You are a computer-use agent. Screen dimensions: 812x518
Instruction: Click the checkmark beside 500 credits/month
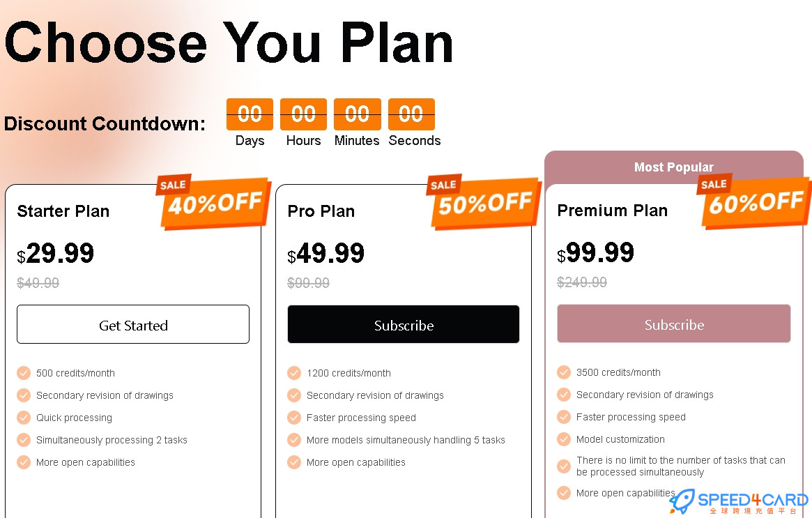point(24,373)
